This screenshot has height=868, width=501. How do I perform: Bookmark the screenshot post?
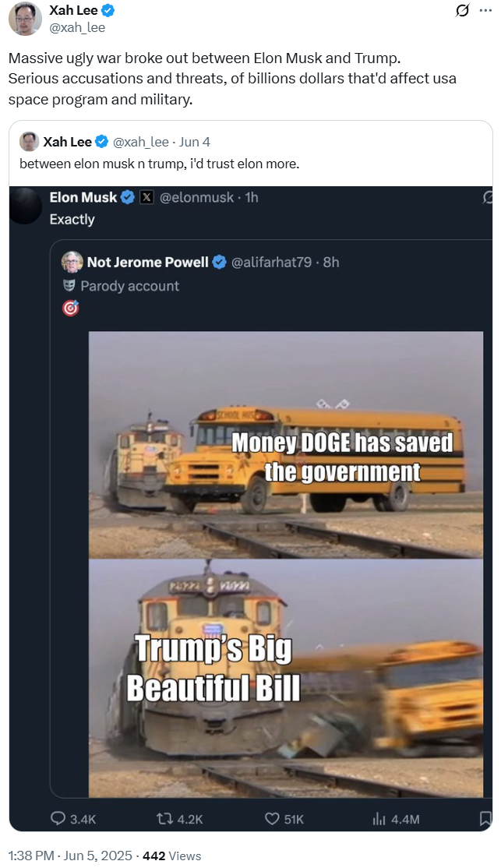pyautogui.click(x=485, y=818)
